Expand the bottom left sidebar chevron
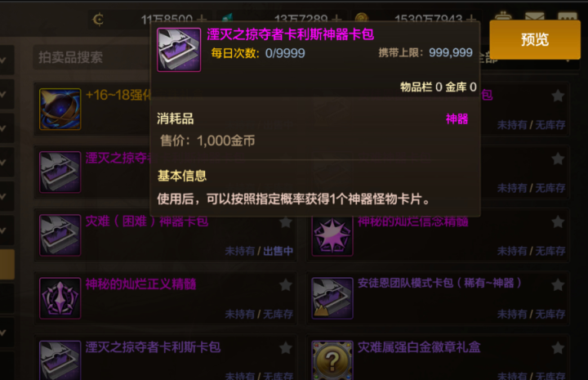 click(x=3, y=333)
